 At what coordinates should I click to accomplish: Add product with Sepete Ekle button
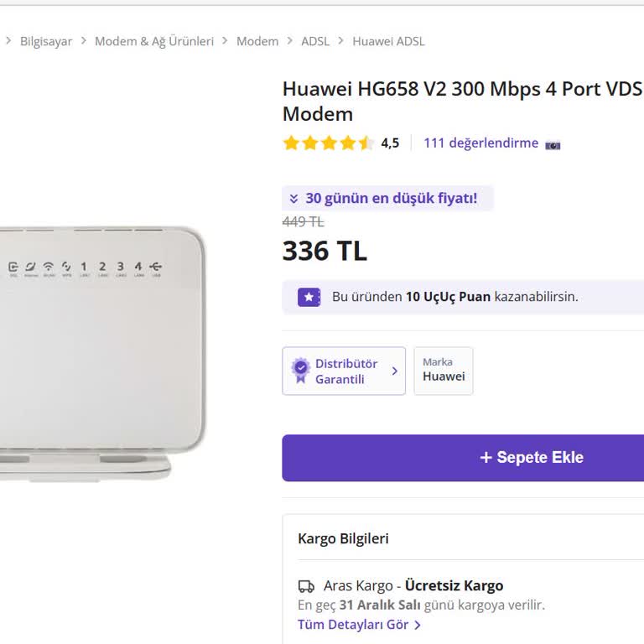pos(532,458)
